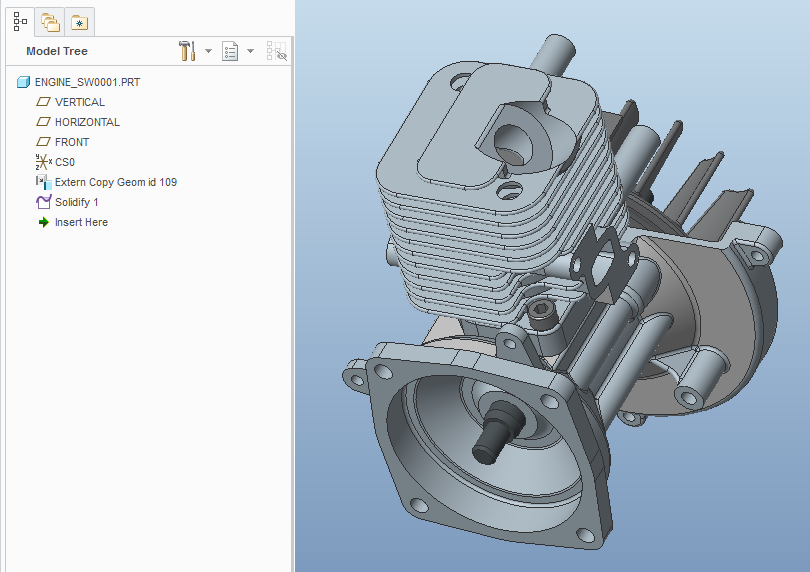The height and width of the screenshot is (572, 810).
Task: Click the Model Tree Show list icon
Action: tap(230, 51)
